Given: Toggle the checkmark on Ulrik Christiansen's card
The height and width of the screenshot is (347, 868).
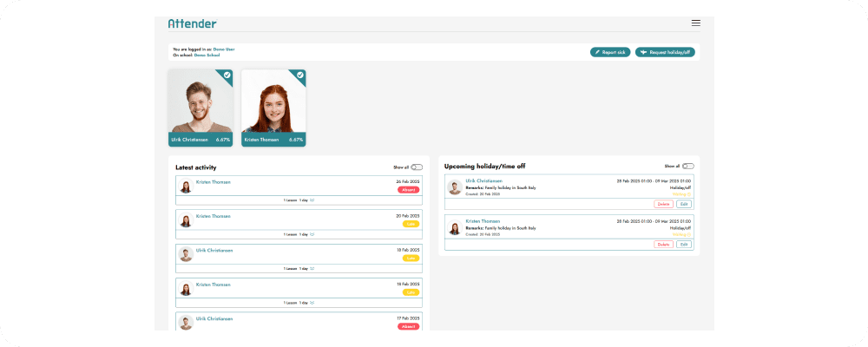Looking at the screenshot, I should click(227, 75).
